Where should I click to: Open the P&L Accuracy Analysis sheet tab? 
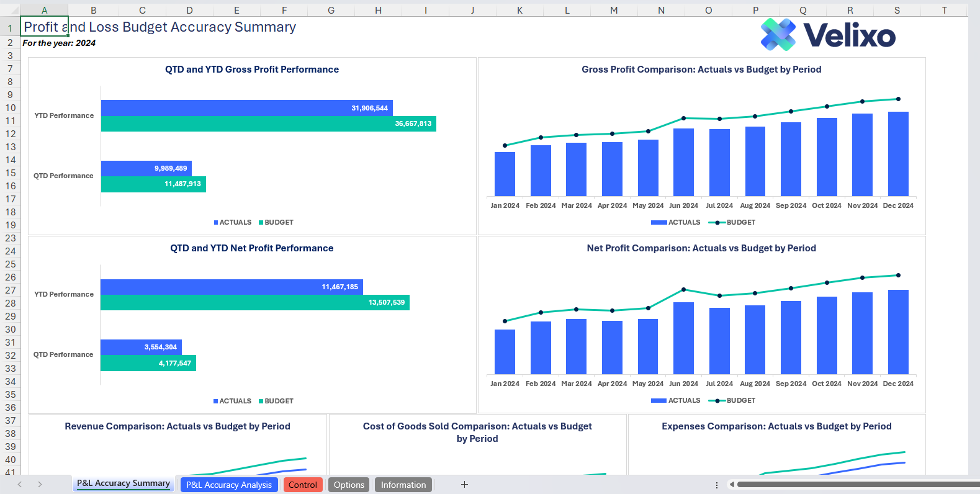tap(229, 485)
